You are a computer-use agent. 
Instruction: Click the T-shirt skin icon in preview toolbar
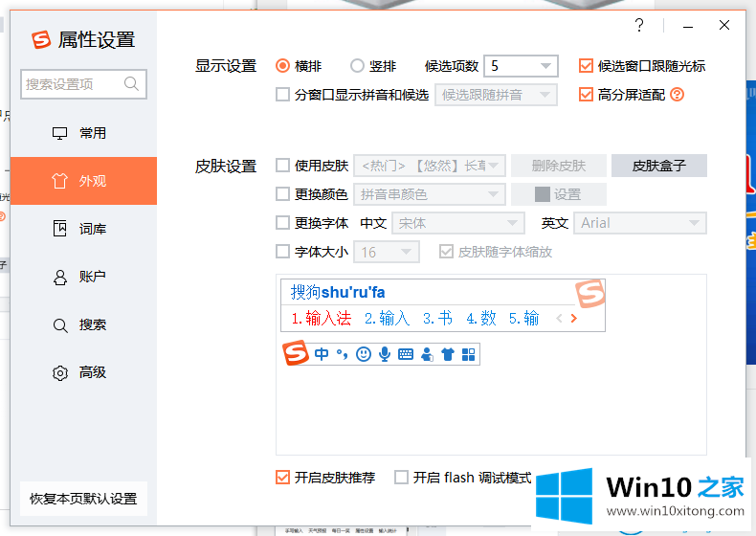point(448,354)
